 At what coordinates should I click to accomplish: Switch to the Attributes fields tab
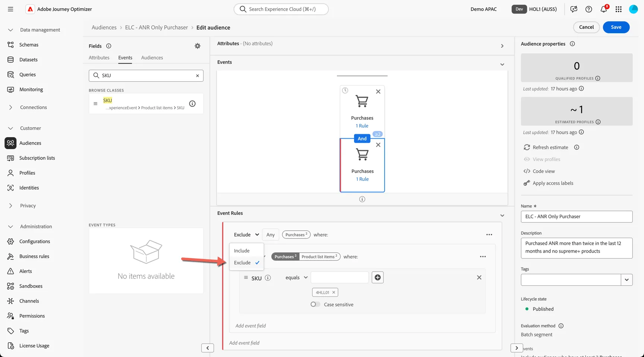pyautogui.click(x=99, y=58)
